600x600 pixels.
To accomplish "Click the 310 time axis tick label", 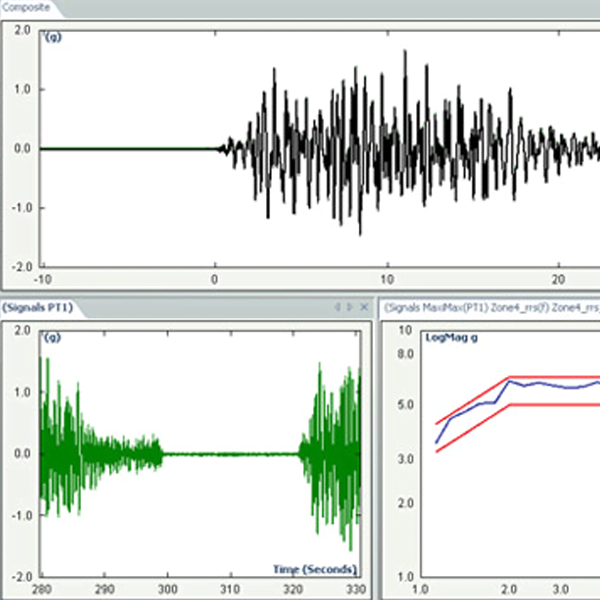I will click(229, 588).
